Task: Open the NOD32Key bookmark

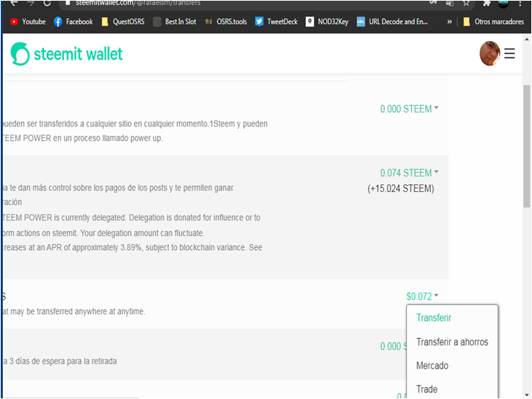Action: click(327, 22)
